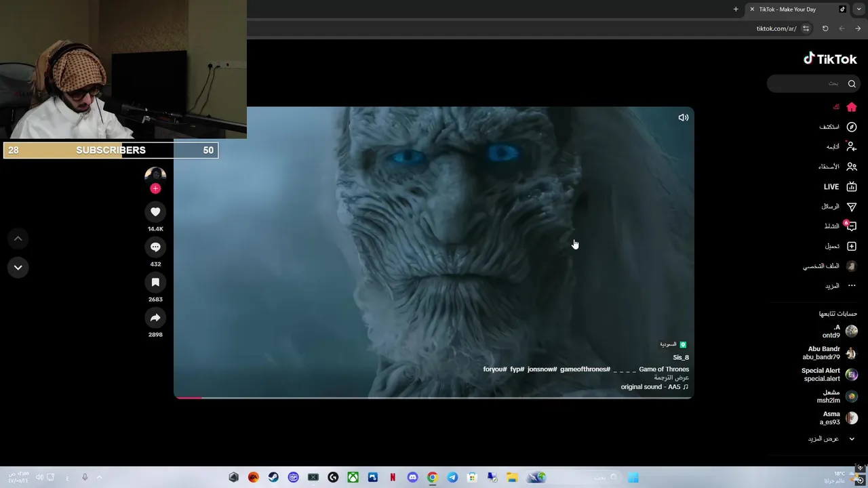This screenshot has width=868, height=488.
Task: Open the For You home icon
Action: click(852, 107)
